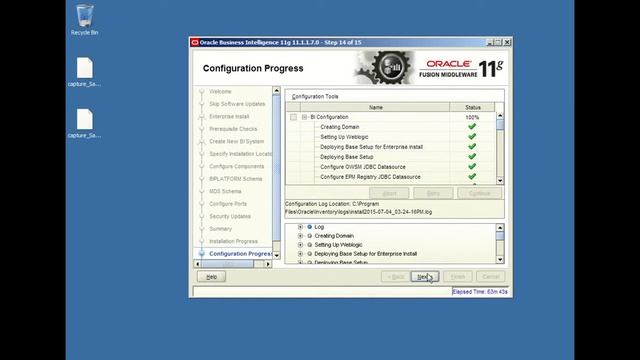The width and height of the screenshot is (640, 360).
Task: Click the Help button
Action: pos(211,277)
